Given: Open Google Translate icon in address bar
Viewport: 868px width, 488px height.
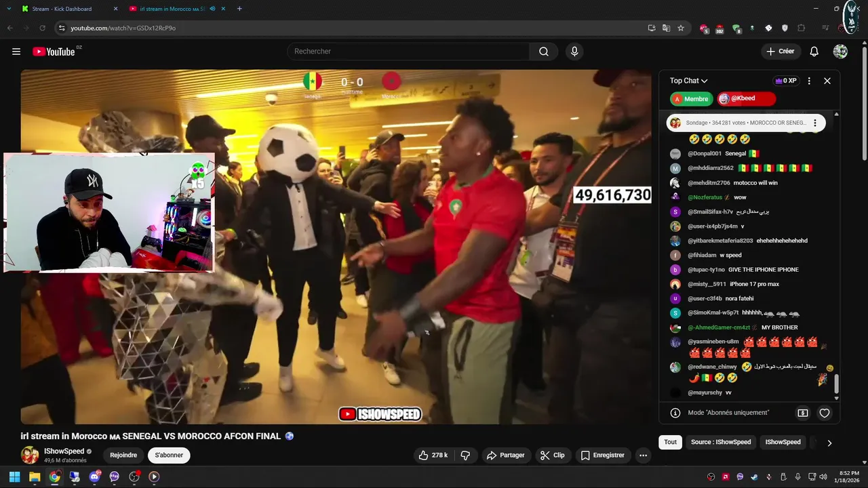Looking at the screenshot, I should (x=666, y=28).
